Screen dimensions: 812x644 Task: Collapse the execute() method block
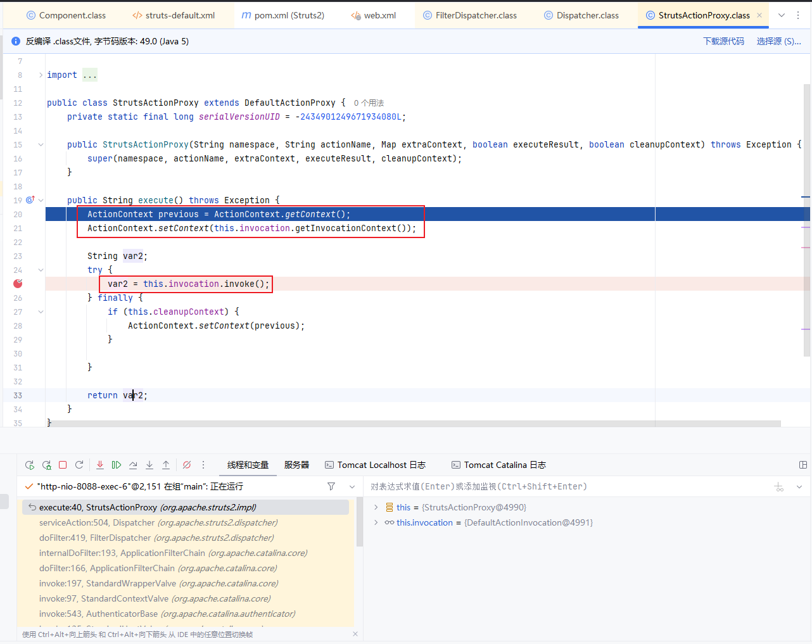pyautogui.click(x=41, y=200)
